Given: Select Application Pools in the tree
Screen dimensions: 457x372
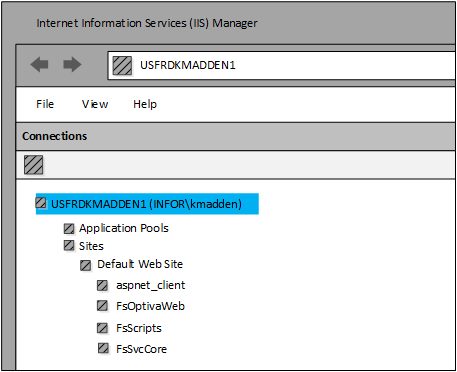Looking at the screenshot, I should (124, 228).
